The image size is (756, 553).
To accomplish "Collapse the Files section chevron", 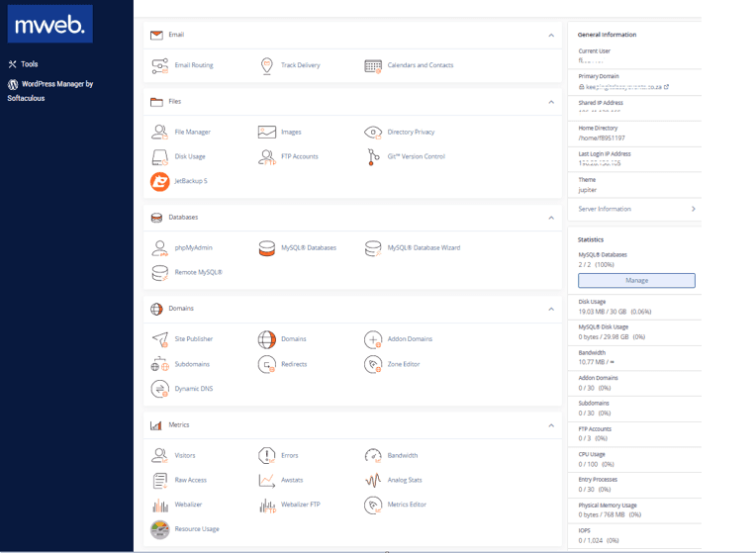I will [x=551, y=102].
